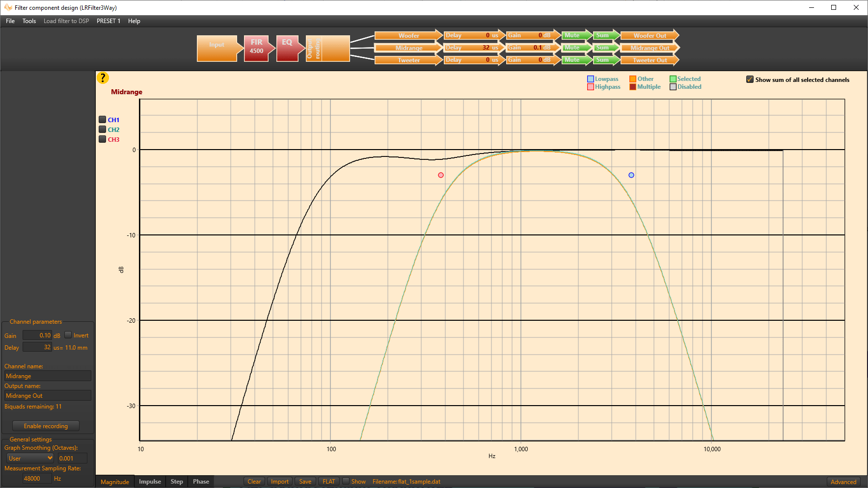Click the Filename:flat_1sample.dat text

[407, 482]
